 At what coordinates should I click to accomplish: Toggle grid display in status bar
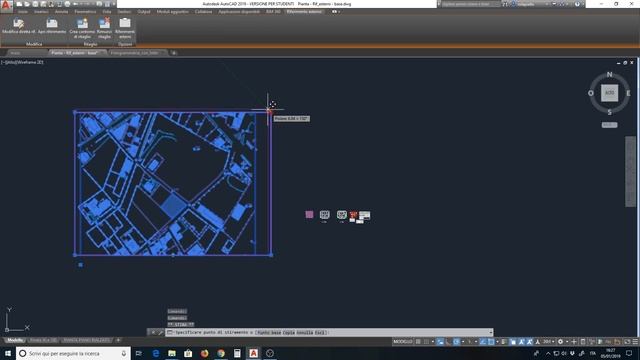[x=418, y=342]
